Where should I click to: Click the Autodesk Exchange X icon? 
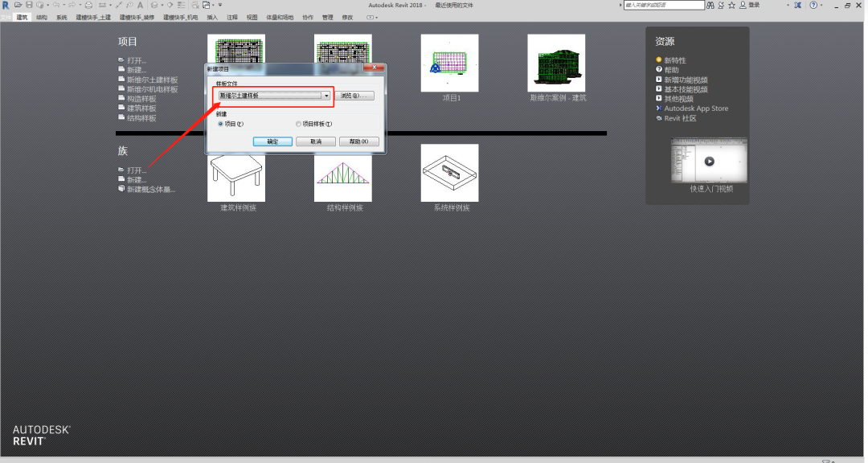click(x=798, y=5)
